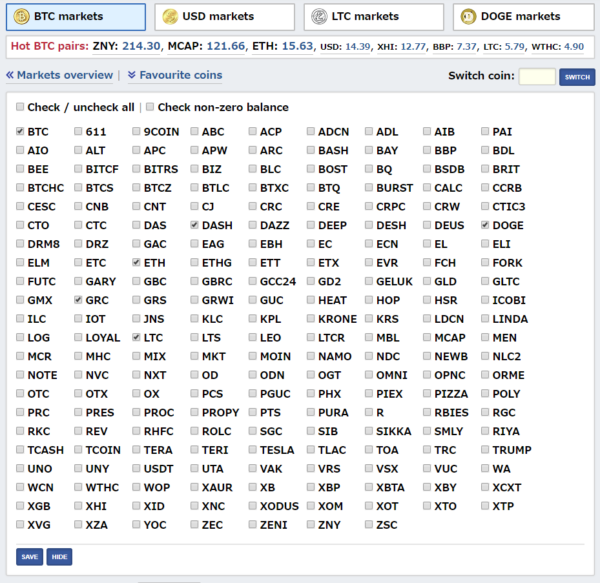
Task: Check the TESLA coin checkbox
Action: 253,449
